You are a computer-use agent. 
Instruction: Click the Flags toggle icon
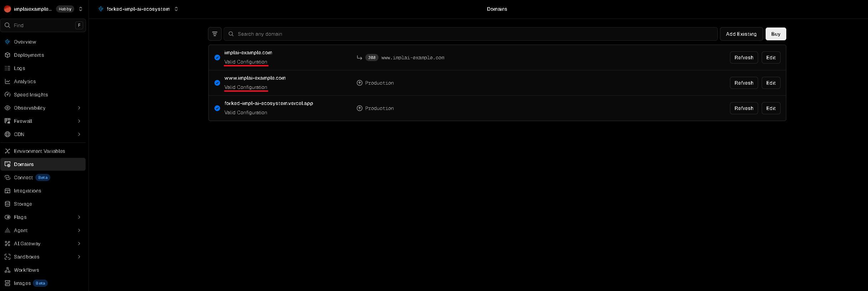coord(7,217)
